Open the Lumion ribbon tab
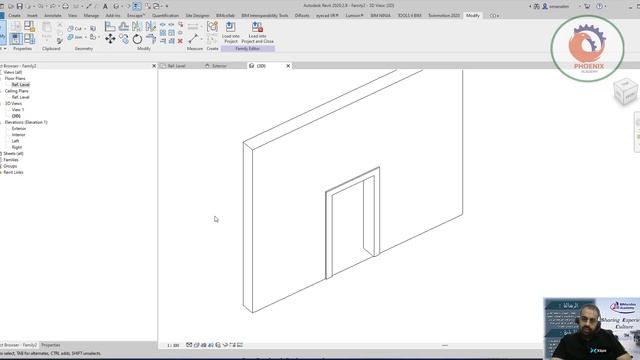640x360 pixels. (354, 16)
